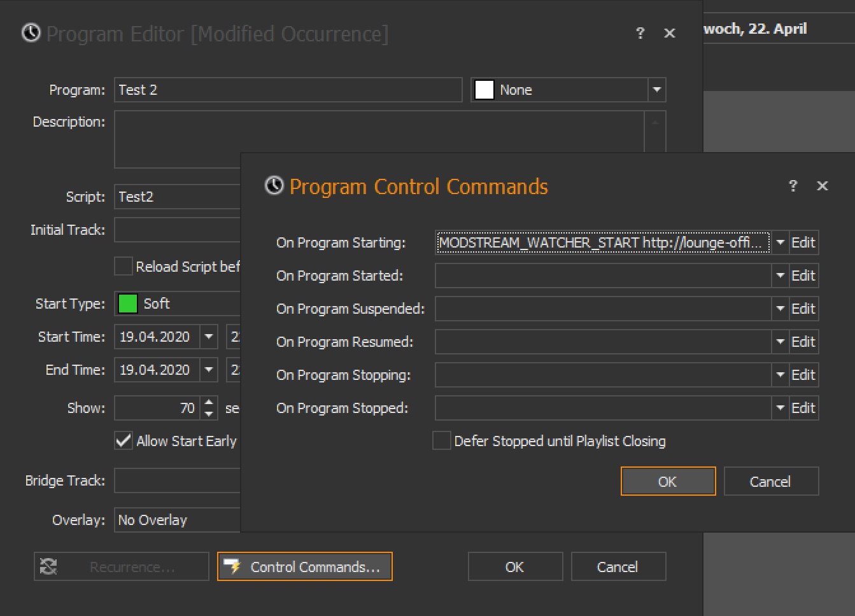Edit the On Program Stopping command
The height and width of the screenshot is (616, 855).
pos(803,375)
